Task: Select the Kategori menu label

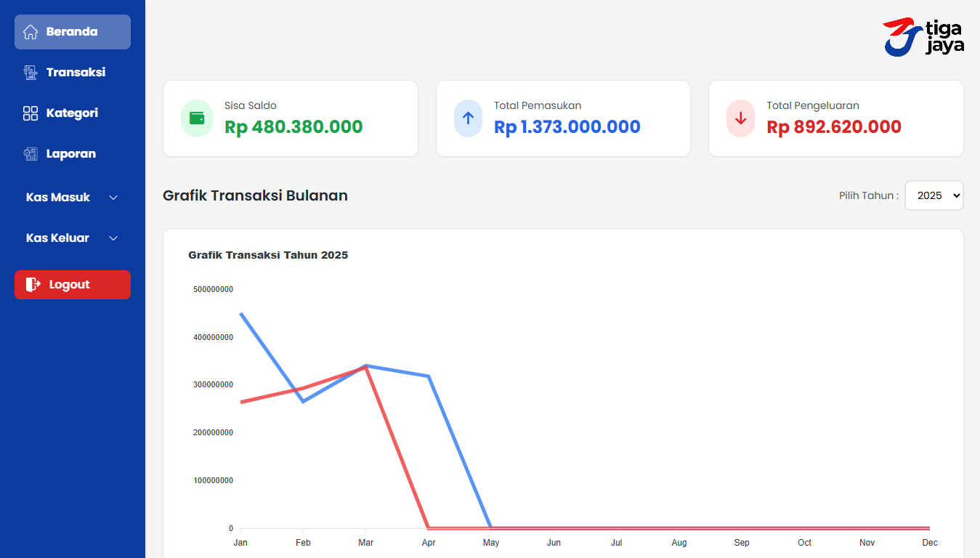Action: click(x=72, y=113)
